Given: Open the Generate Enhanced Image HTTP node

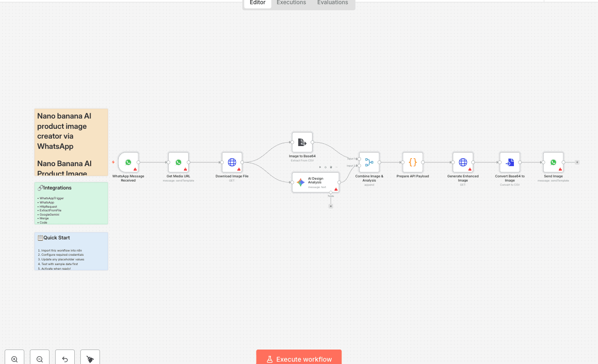Looking at the screenshot, I should [463, 162].
